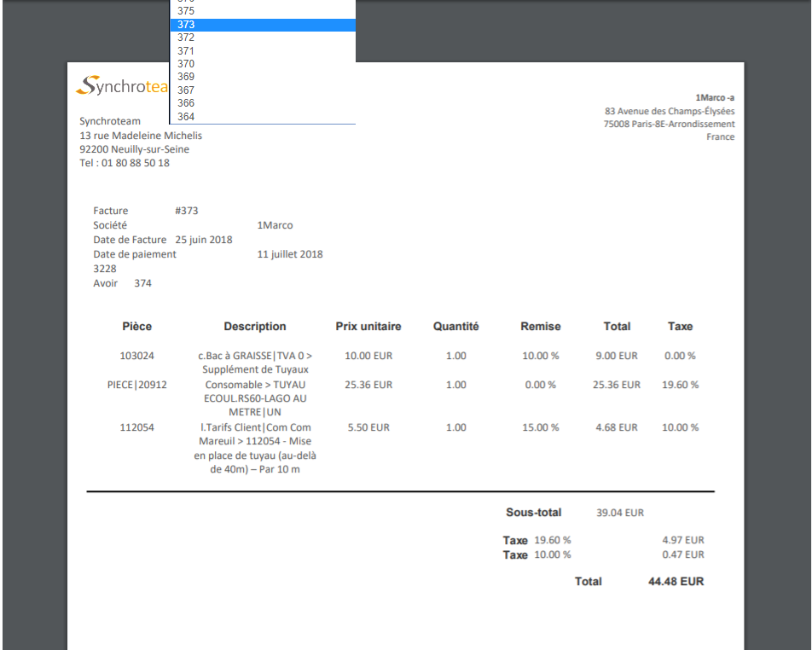Viewport: 812px width, 650px height.
Task: Click the 19.60 % tax cell for PIECE|20912
Action: tap(680, 385)
